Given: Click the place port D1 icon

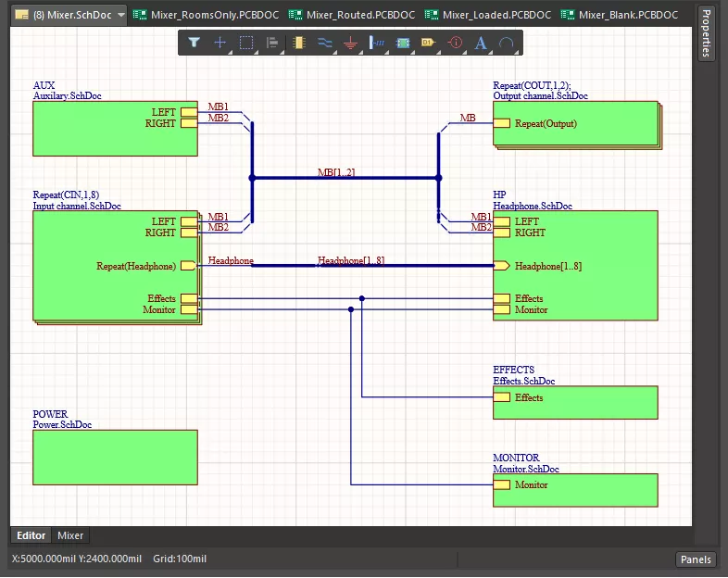Looking at the screenshot, I should (428, 43).
